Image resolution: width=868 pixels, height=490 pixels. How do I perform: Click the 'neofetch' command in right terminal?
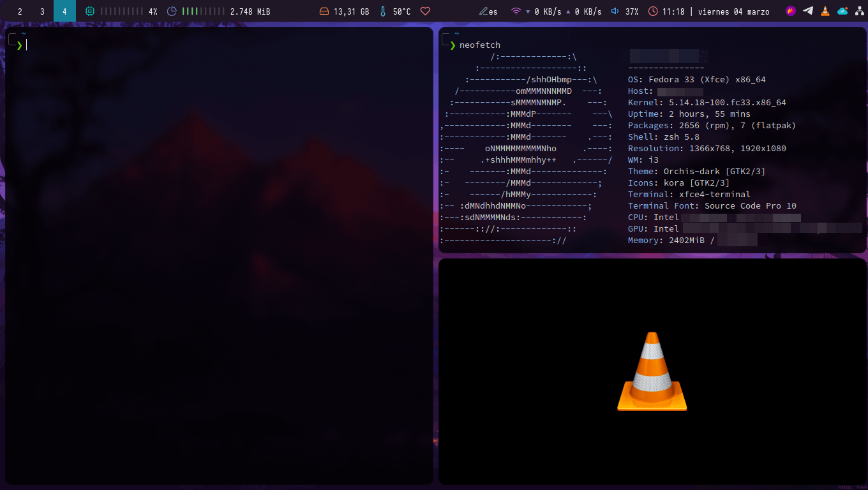[x=480, y=45]
